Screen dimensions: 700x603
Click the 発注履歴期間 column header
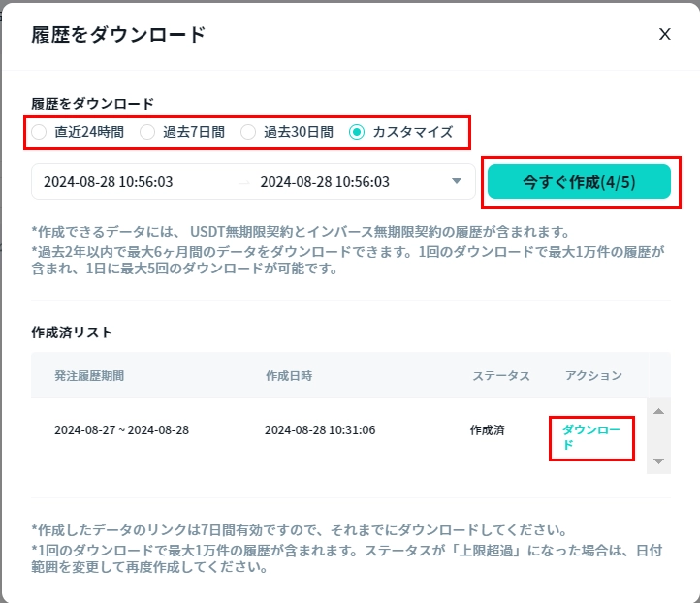89,376
